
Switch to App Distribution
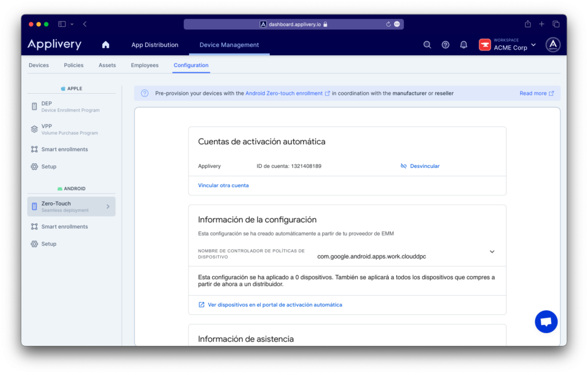tap(155, 45)
